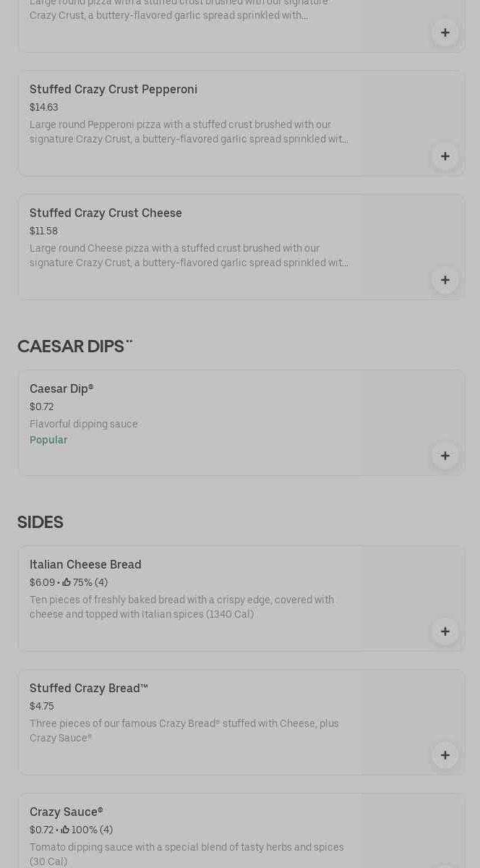Click the Sides section heading

[40, 522]
